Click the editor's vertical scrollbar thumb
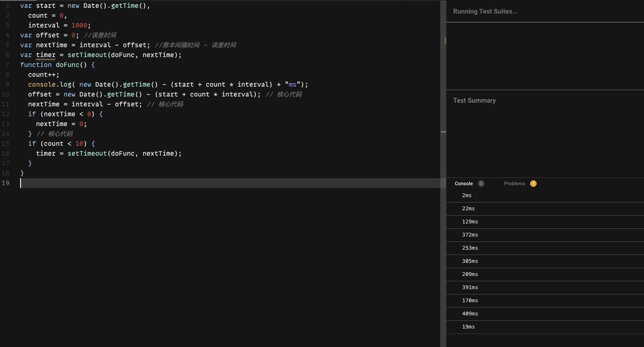644x347 pixels. click(x=443, y=66)
